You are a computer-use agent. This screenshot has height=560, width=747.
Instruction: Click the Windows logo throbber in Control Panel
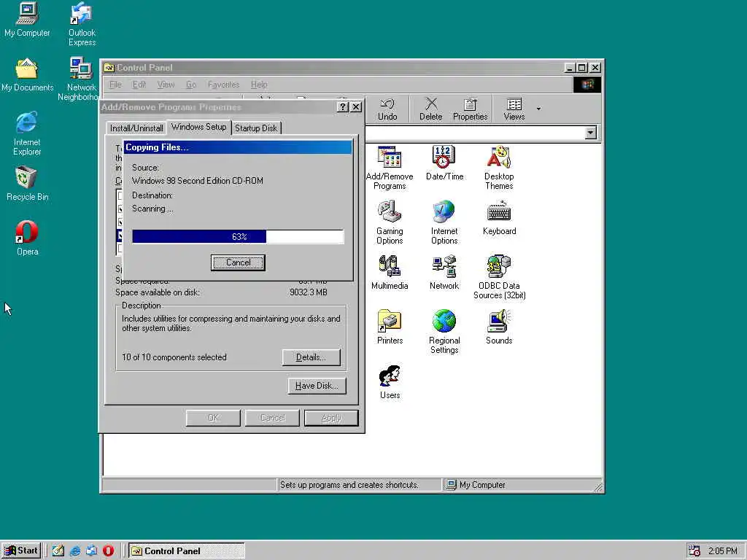click(587, 85)
